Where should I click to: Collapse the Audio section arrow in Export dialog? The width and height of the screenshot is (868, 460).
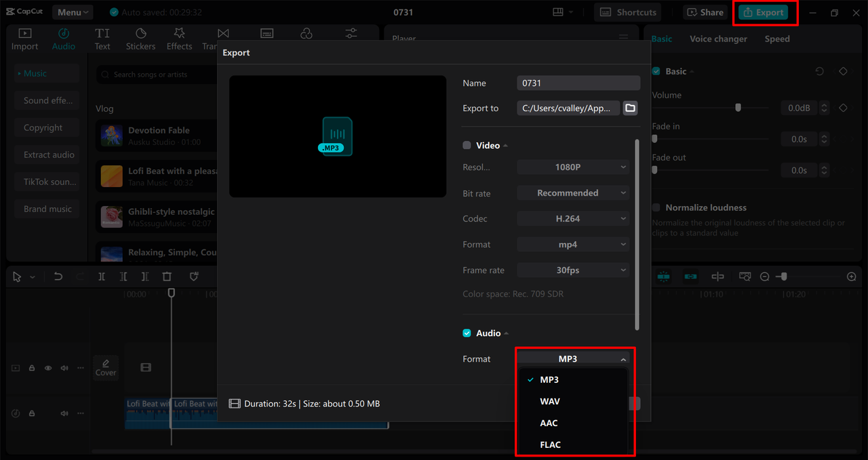pos(507,333)
